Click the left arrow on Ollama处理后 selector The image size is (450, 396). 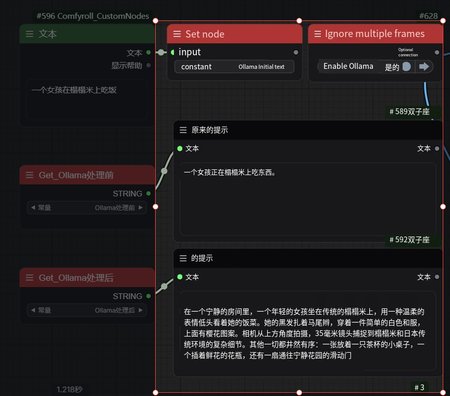pyautogui.click(x=33, y=310)
